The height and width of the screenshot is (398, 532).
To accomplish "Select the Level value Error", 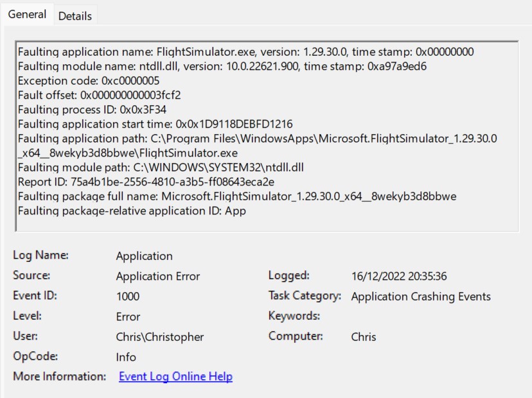I will (127, 316).
